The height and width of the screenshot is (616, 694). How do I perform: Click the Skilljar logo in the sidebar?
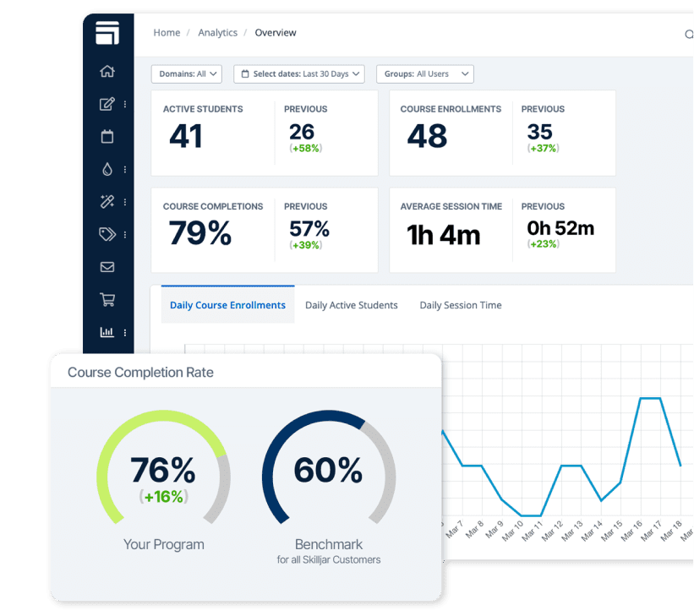(107, 33)
